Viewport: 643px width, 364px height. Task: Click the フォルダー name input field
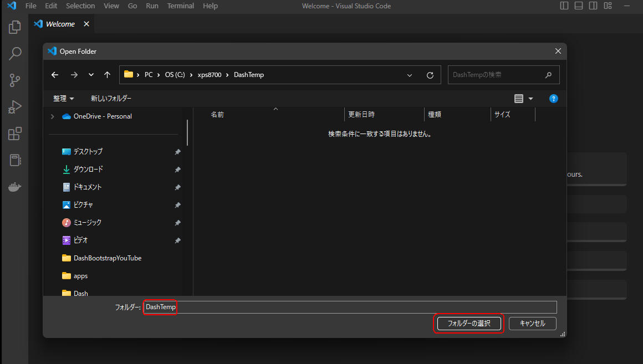tap(350, 307)
